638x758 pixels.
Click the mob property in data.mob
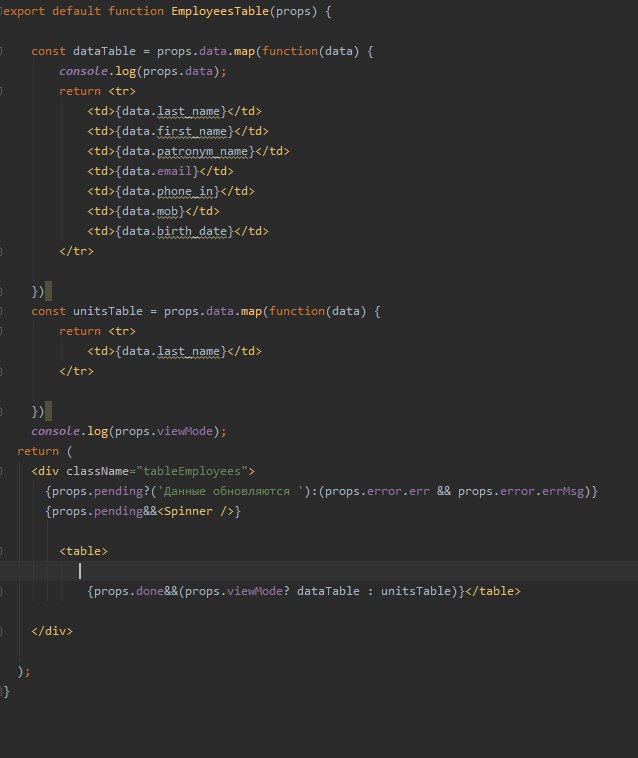168,211
